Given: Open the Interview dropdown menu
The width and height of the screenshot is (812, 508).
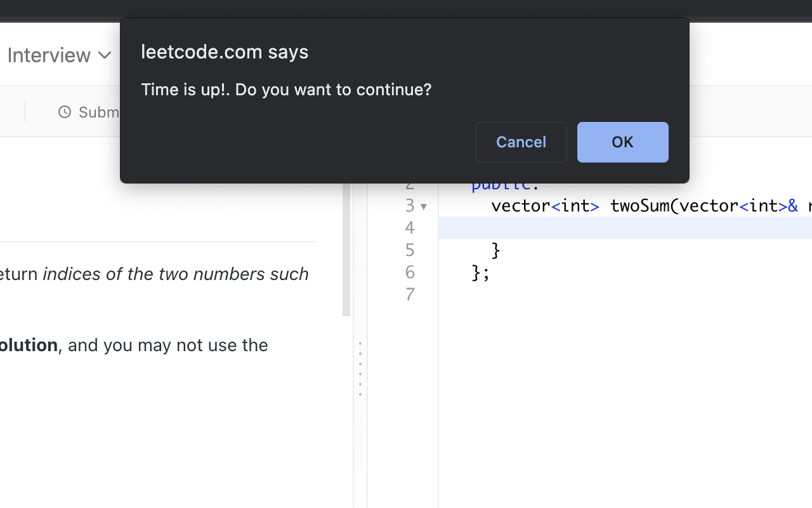Looking at the screenshot, I should pos(59,55).
